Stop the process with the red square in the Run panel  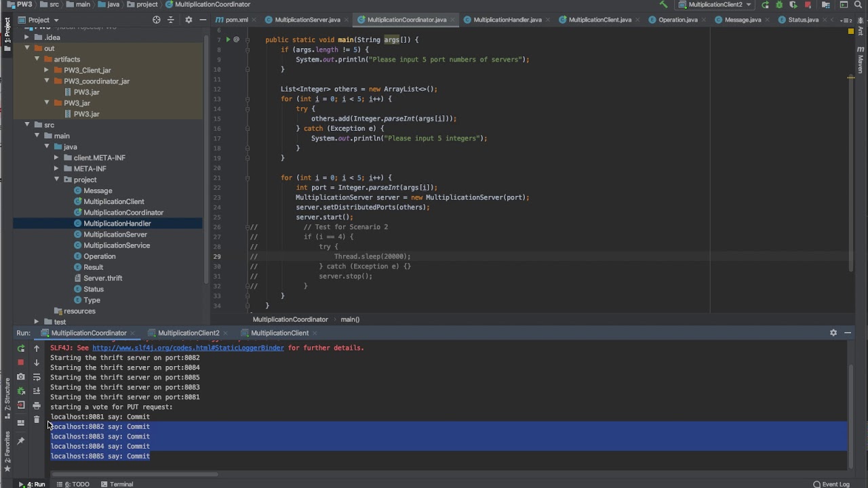click(21, 363)
